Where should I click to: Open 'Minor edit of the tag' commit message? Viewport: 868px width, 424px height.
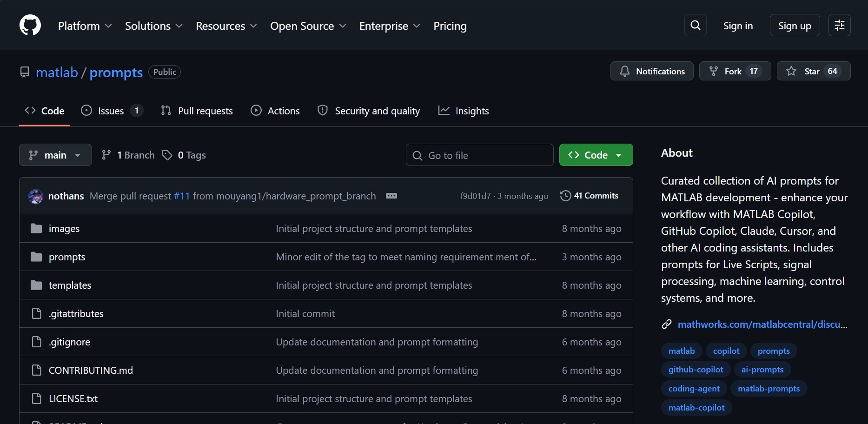coord(406,257)
